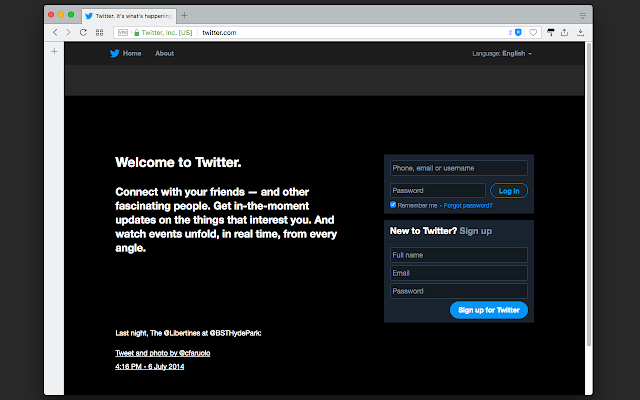Click the Sign up heading link
The image size is (640, 400).
476,231
